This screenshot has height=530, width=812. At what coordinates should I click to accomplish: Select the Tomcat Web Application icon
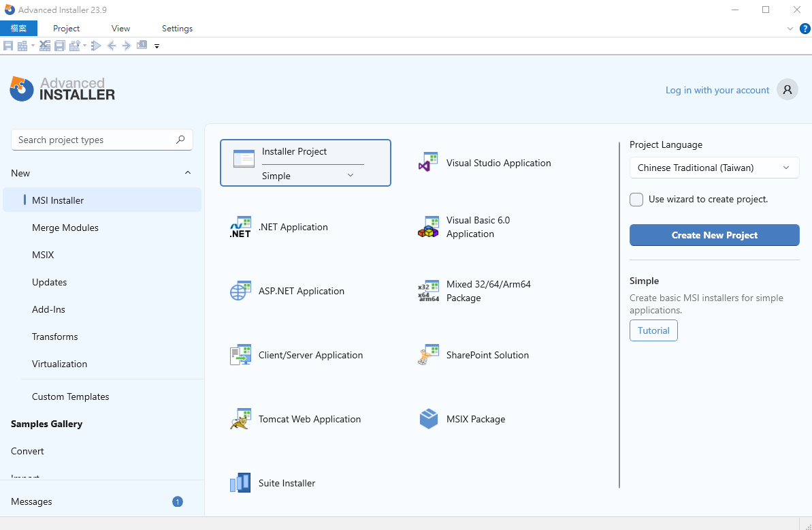[240, 419]
